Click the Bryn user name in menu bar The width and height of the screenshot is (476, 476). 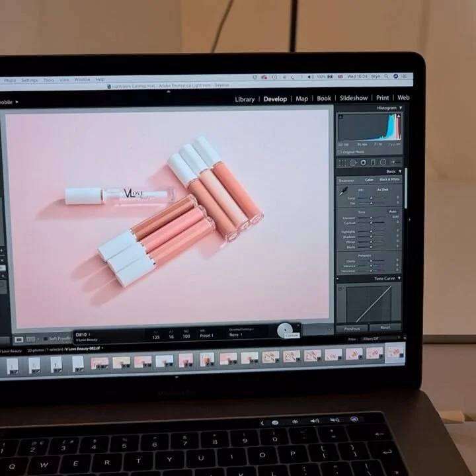[x=376, y=76]
